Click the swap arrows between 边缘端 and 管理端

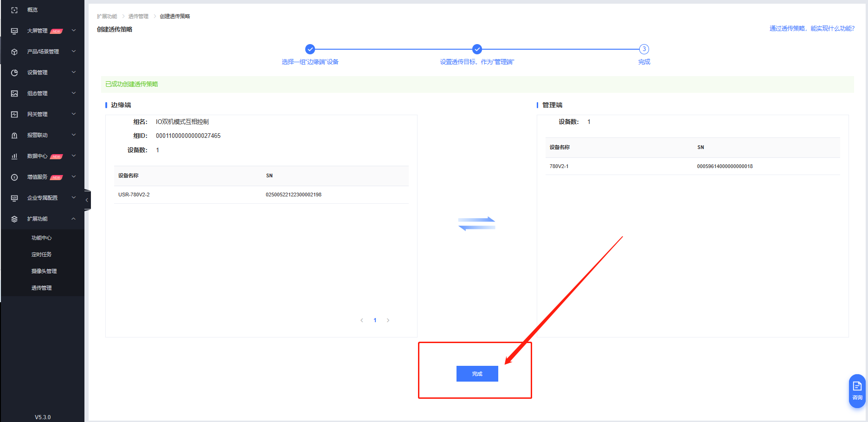pyautogui.click(x=476, y=224)
